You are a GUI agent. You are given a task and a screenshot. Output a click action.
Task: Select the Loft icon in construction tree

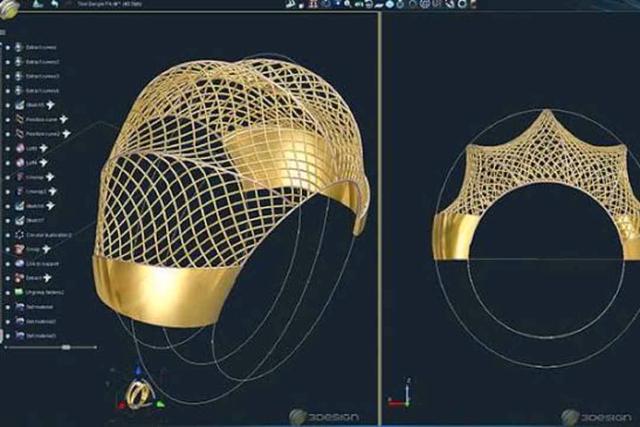tap(22, 147)
